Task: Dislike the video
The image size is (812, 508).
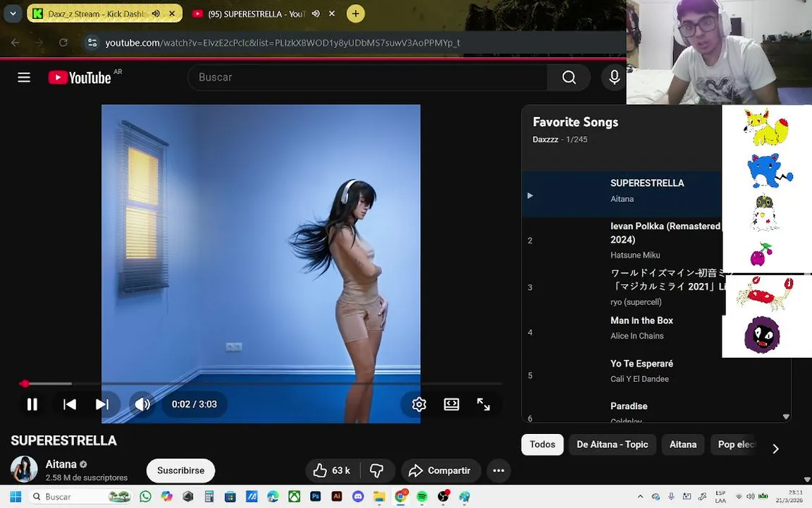Action: [376, 471]
